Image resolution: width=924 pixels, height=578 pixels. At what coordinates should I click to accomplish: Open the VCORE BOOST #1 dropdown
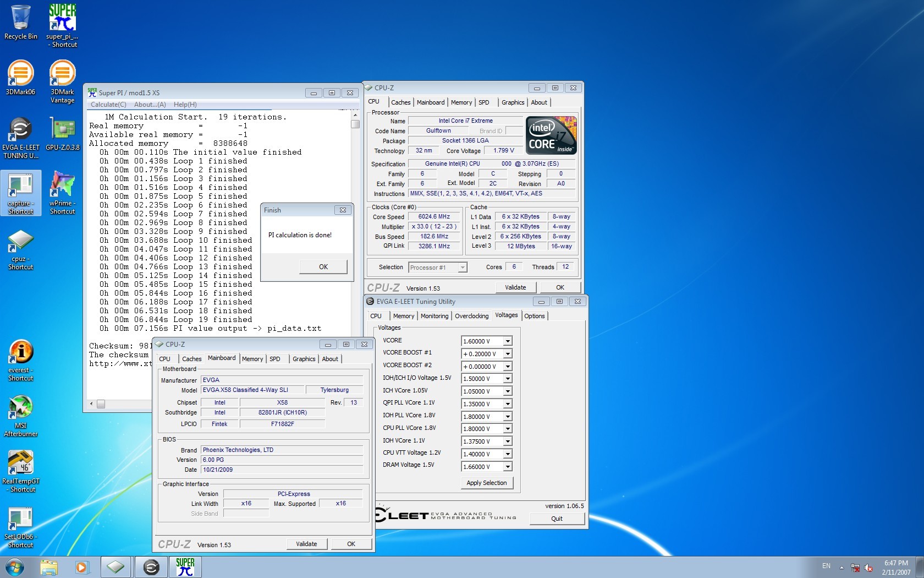[x=508, y=354]
